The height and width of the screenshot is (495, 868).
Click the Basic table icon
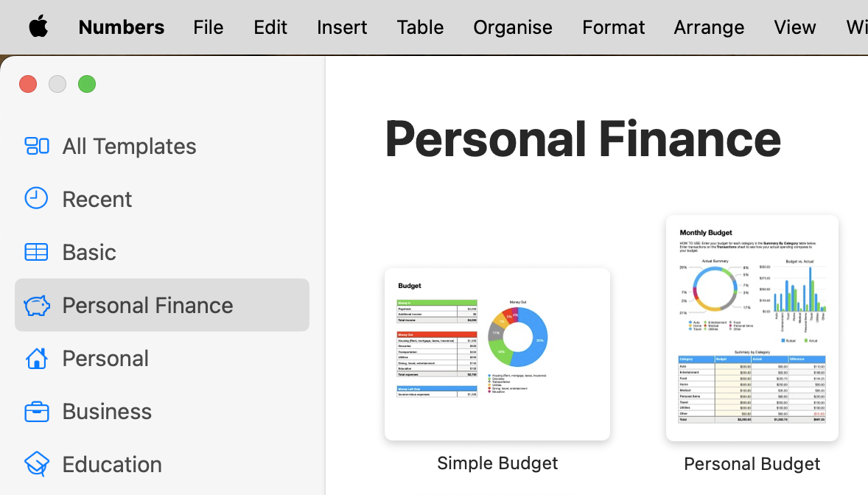(36, 252)
